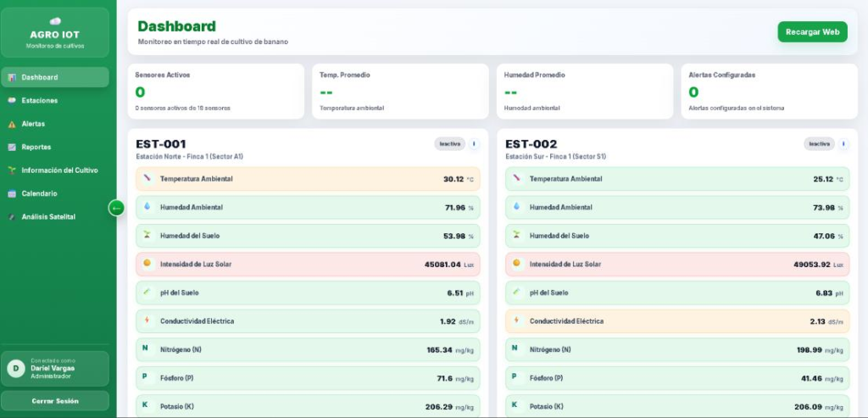The width and height of the screenshot is (868, 418).
Task: Click the EST-001 light value 45081.04
Action: (442, 265)
